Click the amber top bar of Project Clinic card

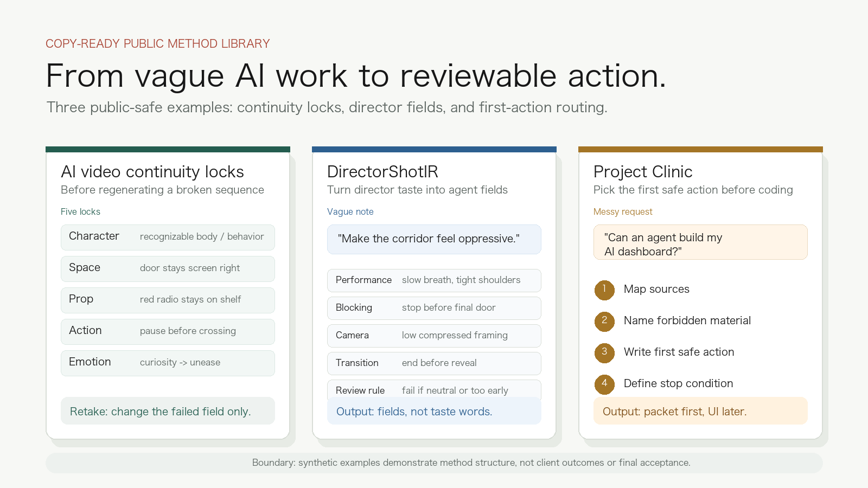(x=700, y=149)
